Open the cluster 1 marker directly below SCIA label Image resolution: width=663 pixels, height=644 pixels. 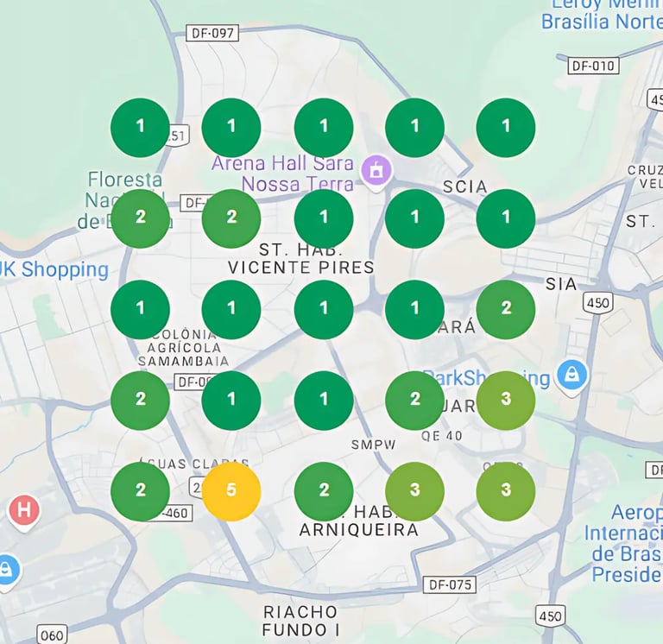coord(506,218)
